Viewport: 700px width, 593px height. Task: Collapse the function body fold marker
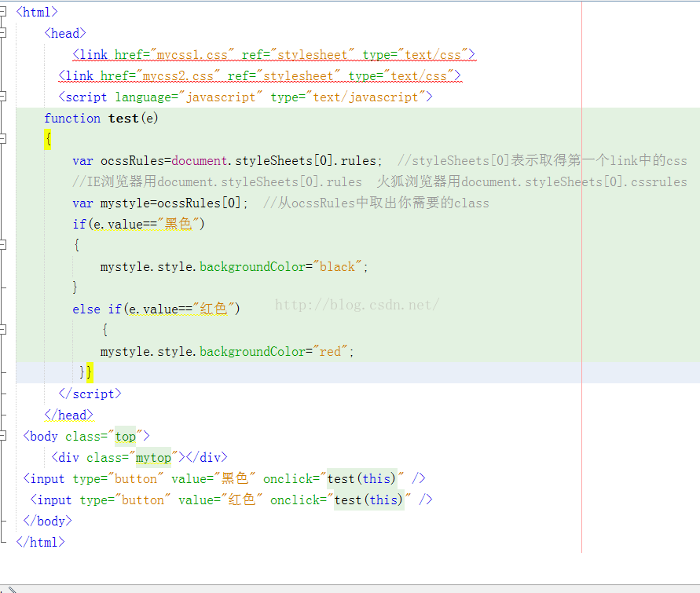click(x=2, y=138)
